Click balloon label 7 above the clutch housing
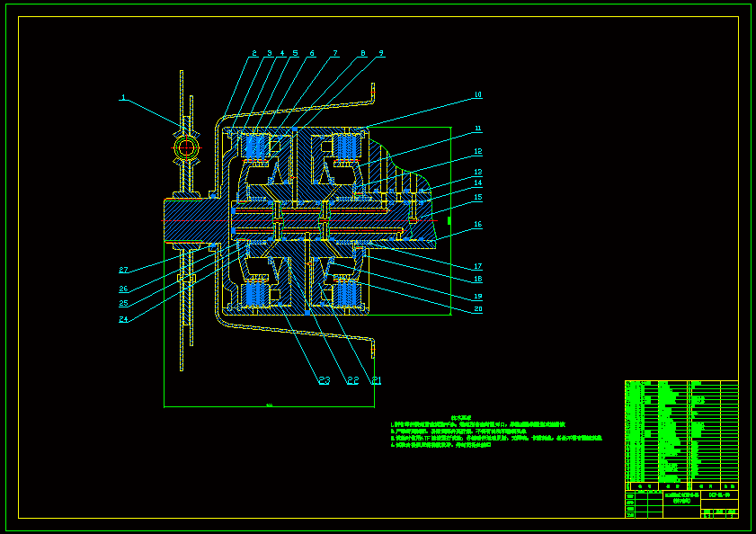Image resolution: width=756 pixels, height=534 pixels. [x=334, y=53]
